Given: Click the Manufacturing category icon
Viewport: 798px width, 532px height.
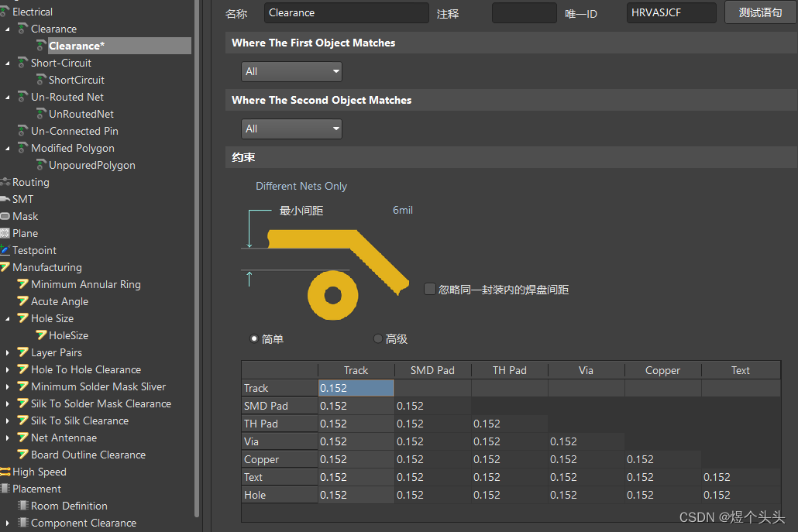Looking at the screenshot, I should click(x=5, y=267).
